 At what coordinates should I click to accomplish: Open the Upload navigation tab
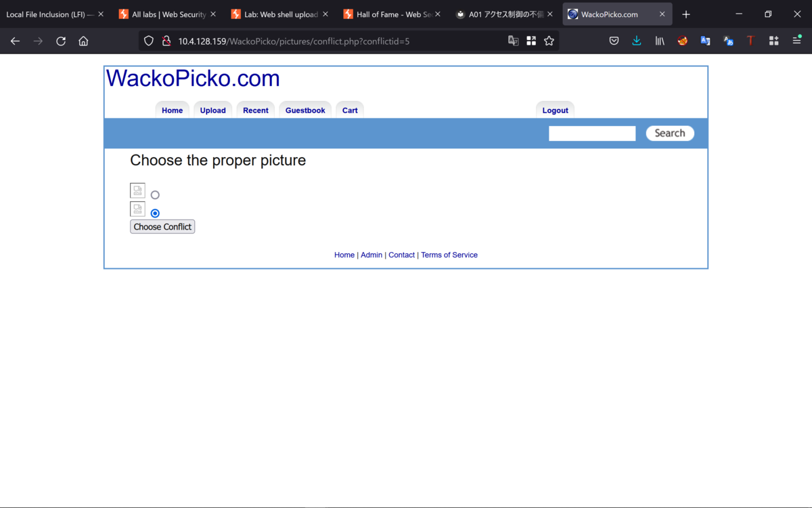pyautogui.click(x=212, y=110)
